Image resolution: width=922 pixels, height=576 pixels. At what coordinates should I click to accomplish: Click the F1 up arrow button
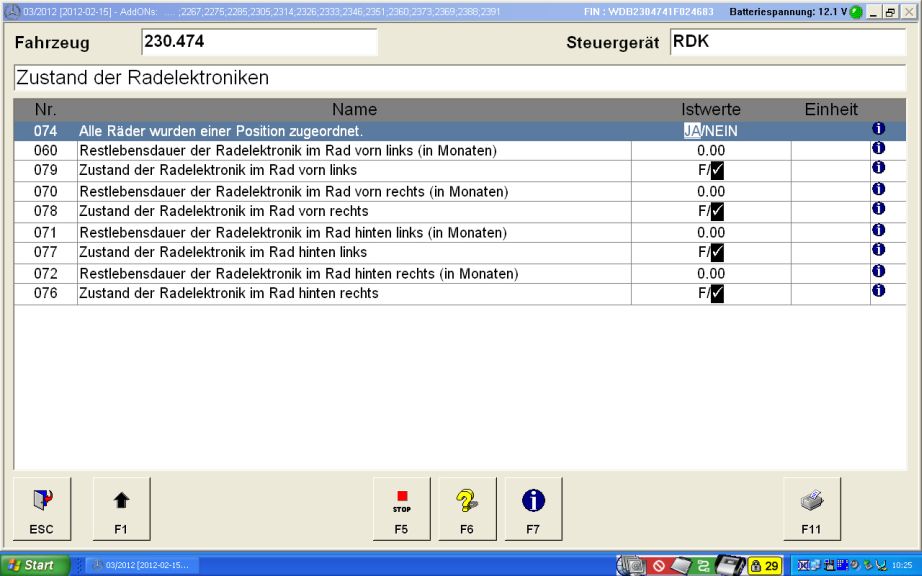121,508
